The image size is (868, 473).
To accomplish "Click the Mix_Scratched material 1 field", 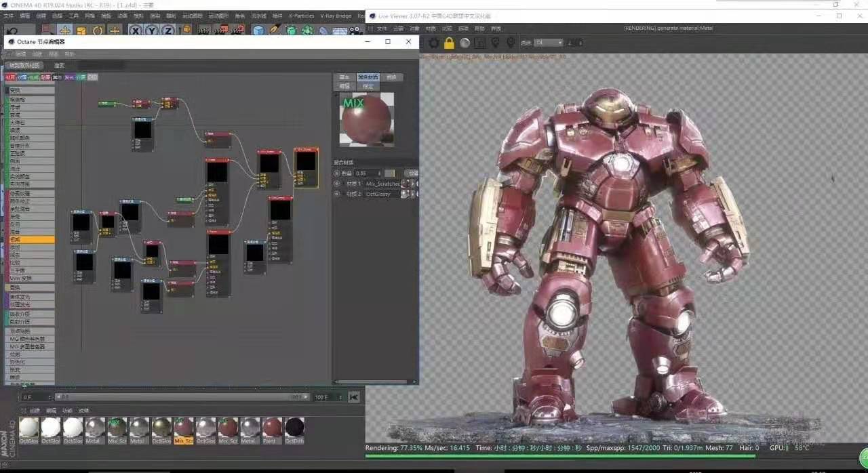I will pos(383,184).
